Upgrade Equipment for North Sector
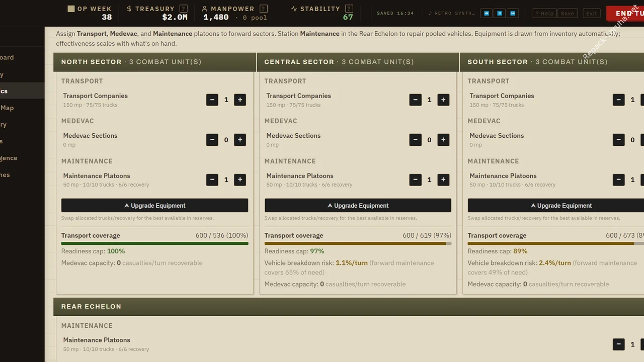The width and height of the screenshot is (644, 362). click(154, 205)
